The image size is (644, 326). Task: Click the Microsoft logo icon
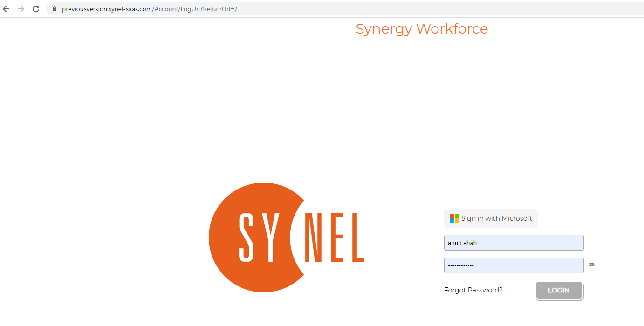454,218
